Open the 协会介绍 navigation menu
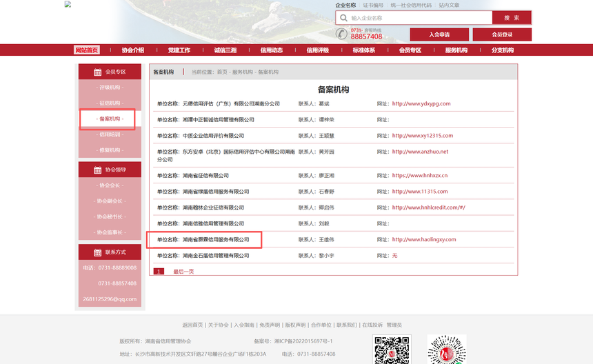The width and height of the screenshot is (593, 364). click(132, 50)
